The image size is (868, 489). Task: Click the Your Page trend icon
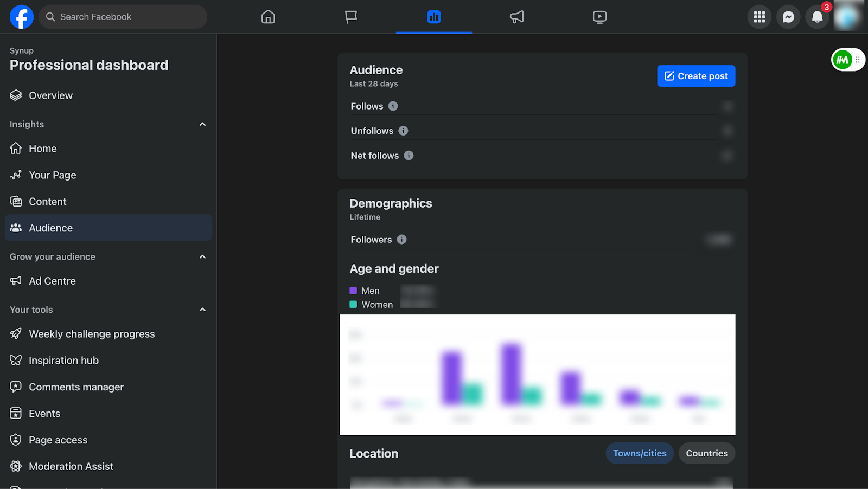16,175
